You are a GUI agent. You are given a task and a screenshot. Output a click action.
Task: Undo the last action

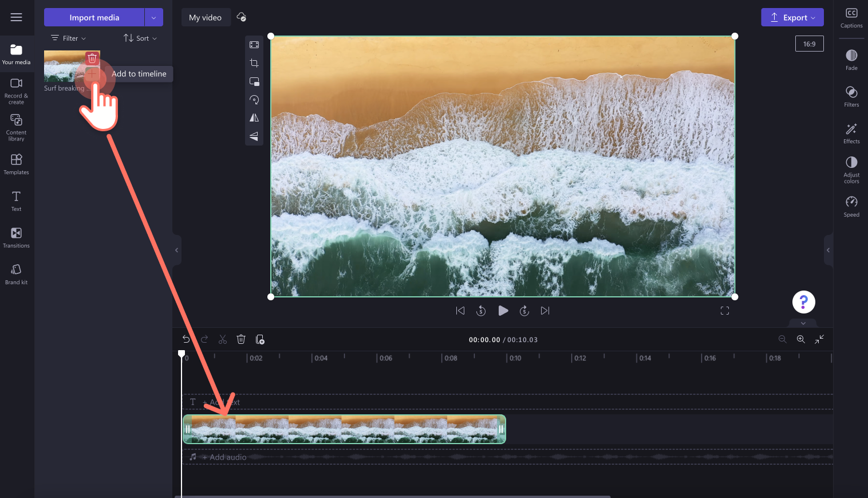click(x=186, y=339)
